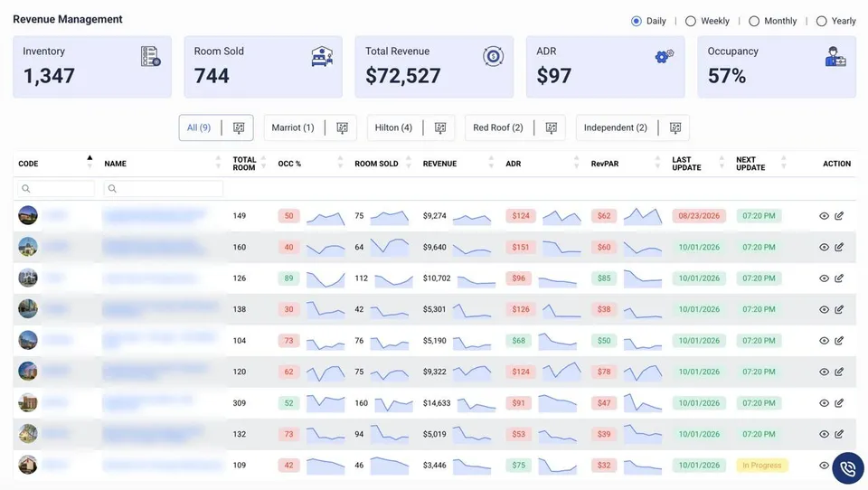View the row with revenue $14,633
Viewport: 868px width, 490px height.
pos(824,403)
